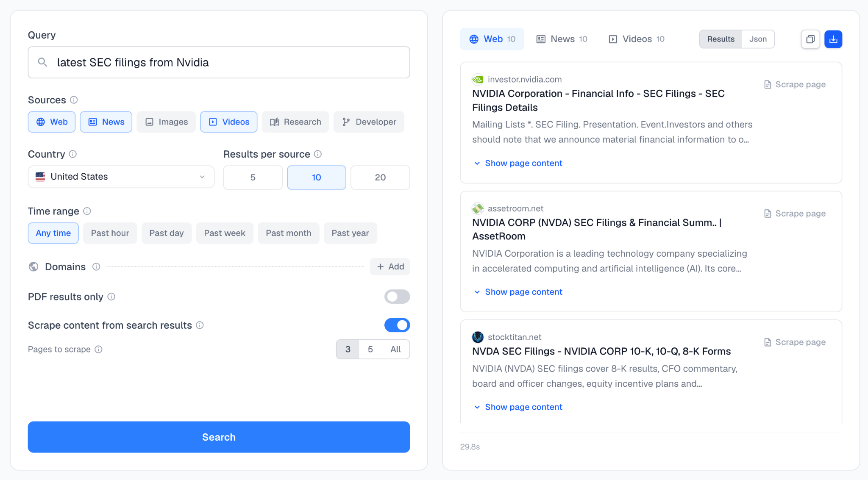Screen dimensions: 868x480
Task: Toggle the News source chip
Action: coord(106,122)
